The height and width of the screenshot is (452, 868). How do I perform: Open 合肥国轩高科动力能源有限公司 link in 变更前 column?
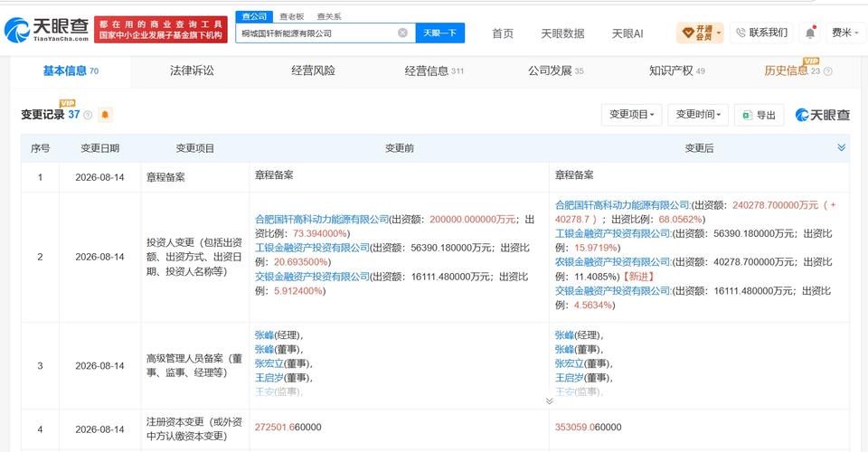tap(322, 220)
